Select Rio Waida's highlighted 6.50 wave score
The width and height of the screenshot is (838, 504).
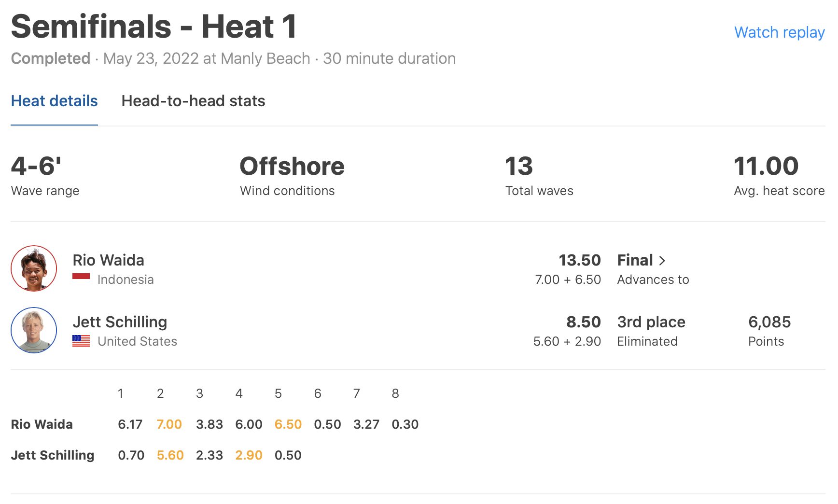click(x=288, y=424)
